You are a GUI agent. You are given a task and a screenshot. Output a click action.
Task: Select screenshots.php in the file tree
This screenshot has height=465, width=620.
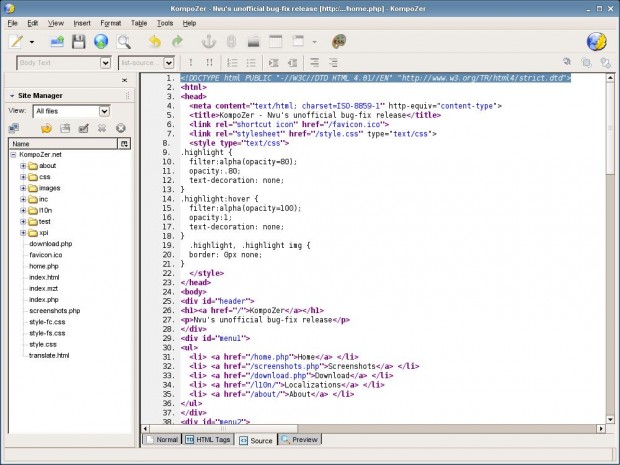click(x=55, y=311)
